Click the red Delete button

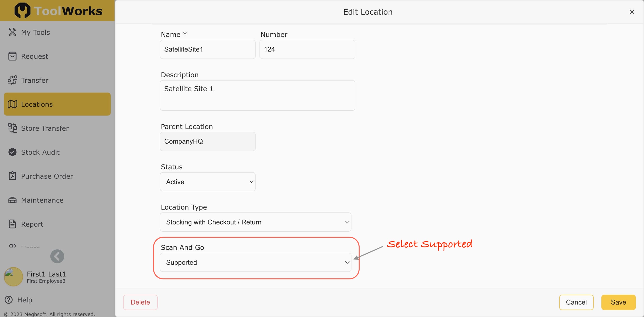(140, 302)
